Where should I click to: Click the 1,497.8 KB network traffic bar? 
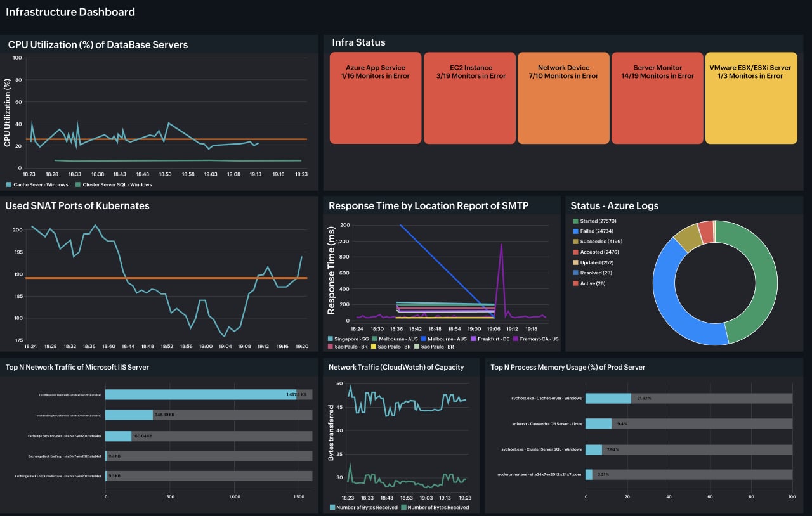(202, 394)
